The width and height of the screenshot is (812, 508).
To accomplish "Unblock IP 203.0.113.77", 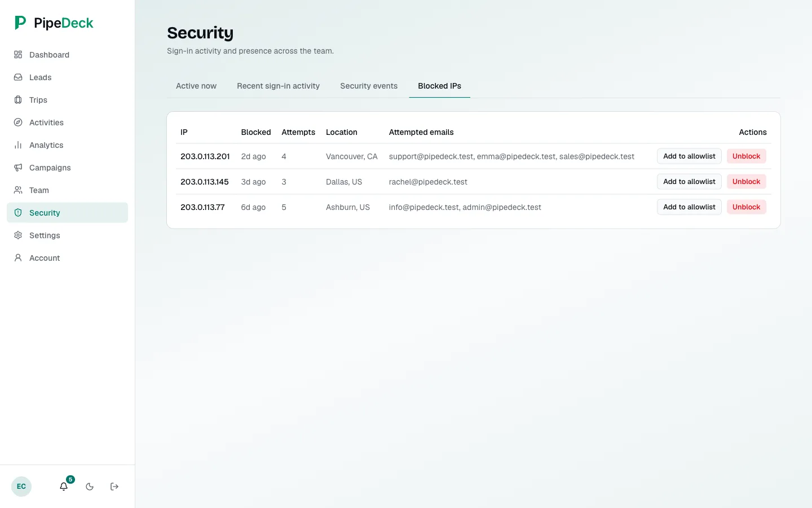I will coord(746,207).
